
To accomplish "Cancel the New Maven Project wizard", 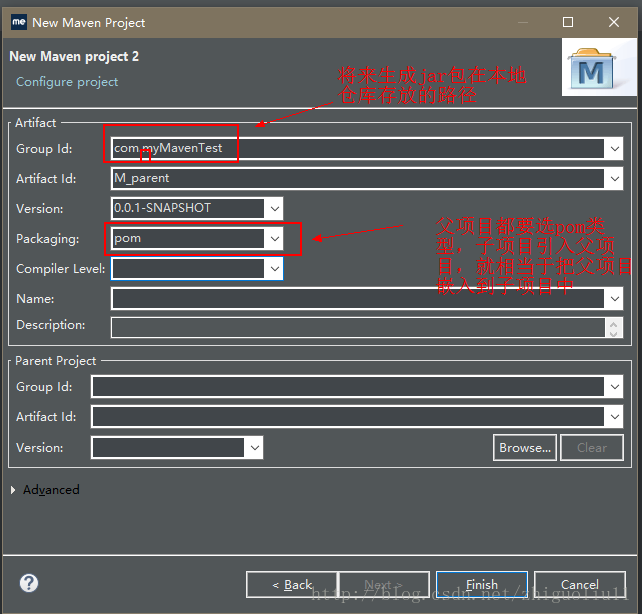I will 580,585.
